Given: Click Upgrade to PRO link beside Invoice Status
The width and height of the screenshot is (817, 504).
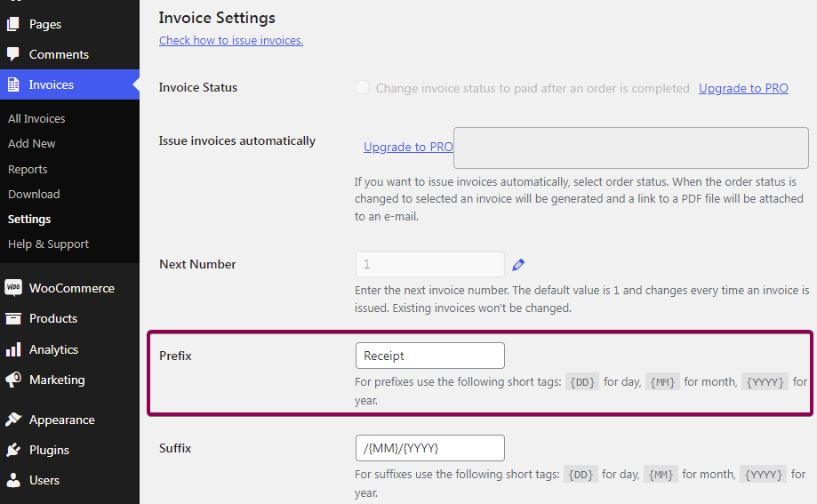Looking at the screenshot, I should coord(743,88).
